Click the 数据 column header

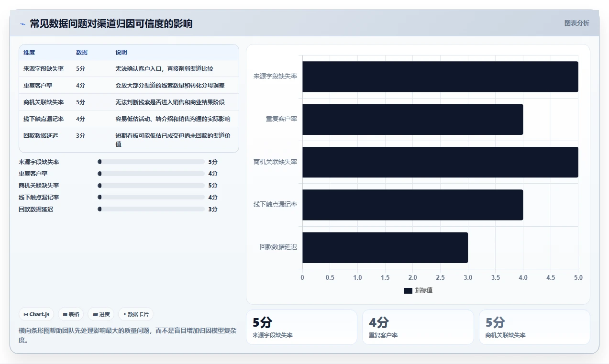tap(82, 53)
